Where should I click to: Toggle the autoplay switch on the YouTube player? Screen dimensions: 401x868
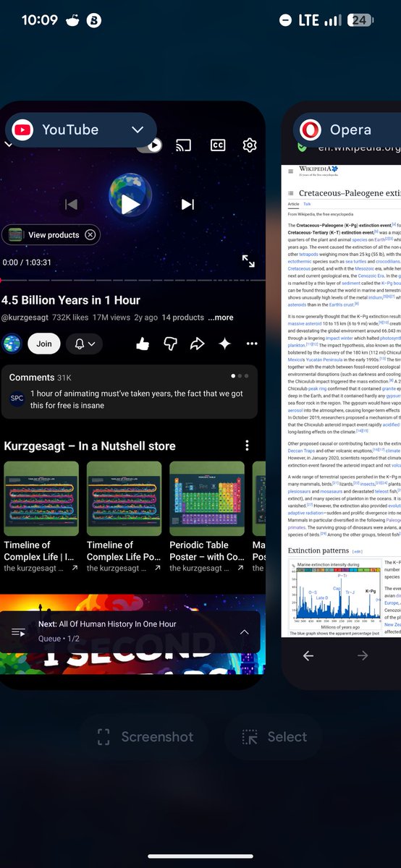(x=151, y=145)
